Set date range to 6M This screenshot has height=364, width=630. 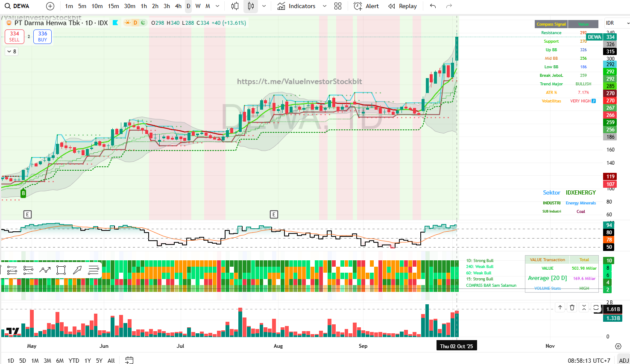click(x=60, y=361)
